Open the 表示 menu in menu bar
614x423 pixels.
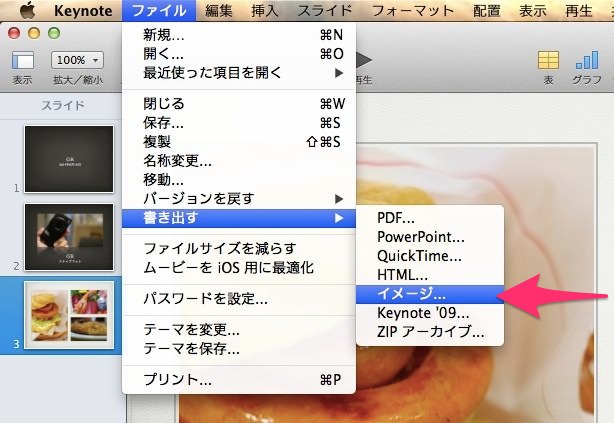click(533, 11)
